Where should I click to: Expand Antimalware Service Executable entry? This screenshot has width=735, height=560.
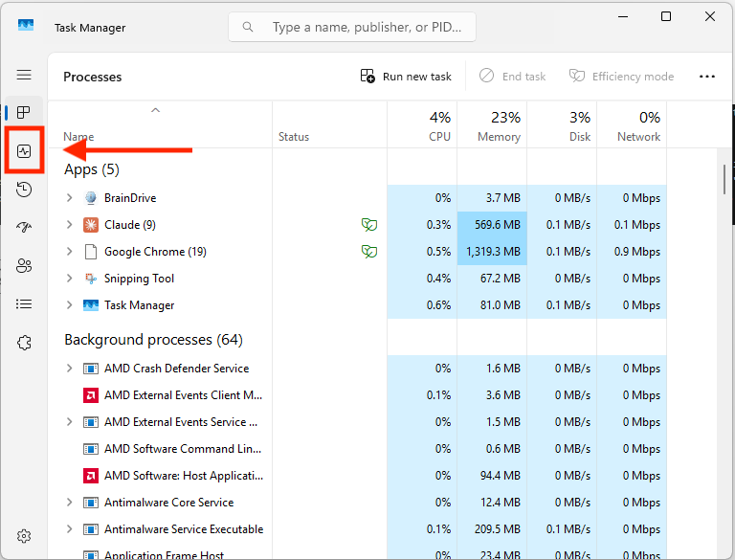[69, 529]
